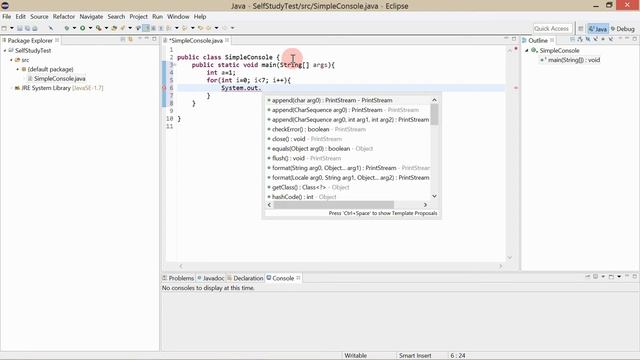Expand the JRE System Library node
640x360 pixels.
11,88
